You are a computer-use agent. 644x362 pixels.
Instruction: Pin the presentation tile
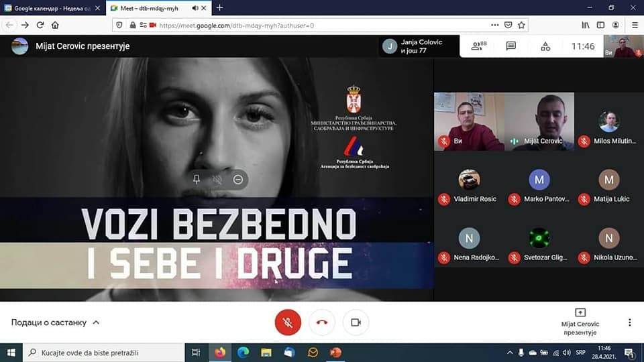197,180
